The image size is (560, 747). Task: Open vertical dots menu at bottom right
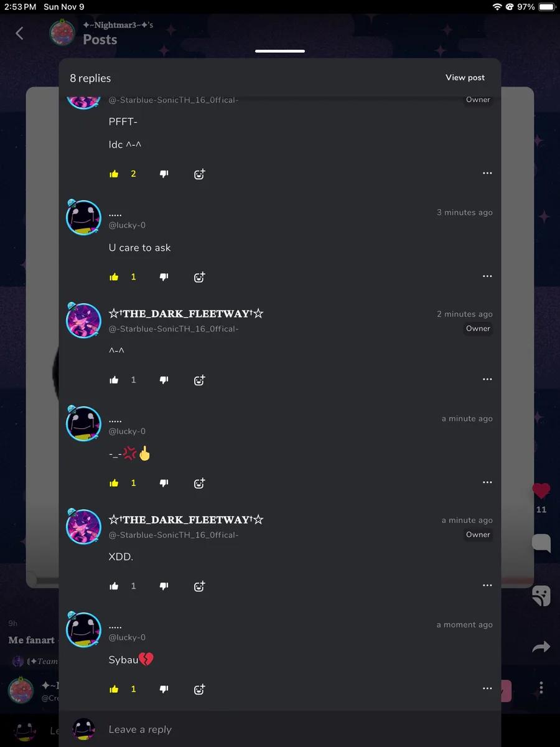pyautogui.click(x=541, y=688)
